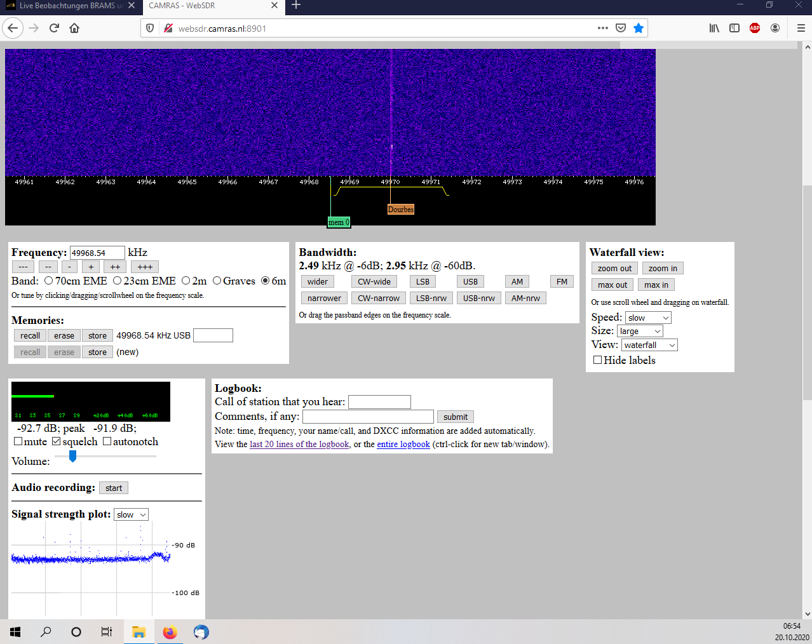The height and width of the screenshot is (644, 812).
Task: Select the 2m band radio button
Action: [186, 281]
